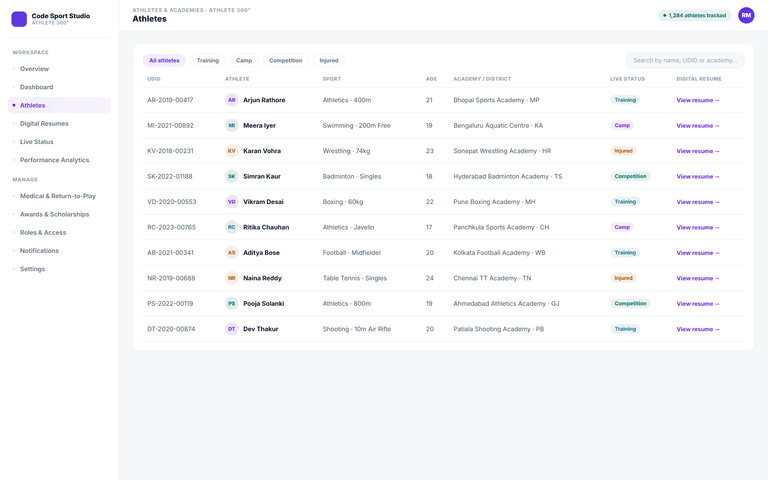Click Vikram Desai's VD avatar
This screenshot has width=768, height=480.
[x=232, y=202]
